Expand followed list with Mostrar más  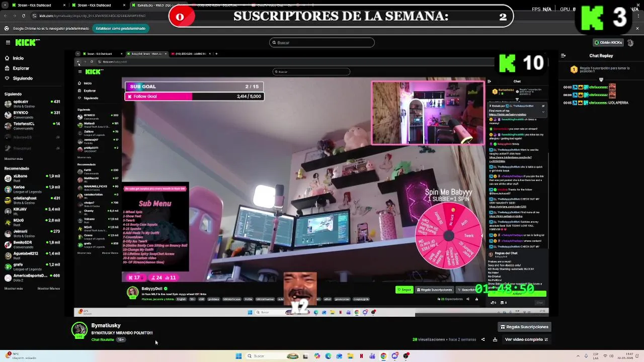tap(14, 158)
